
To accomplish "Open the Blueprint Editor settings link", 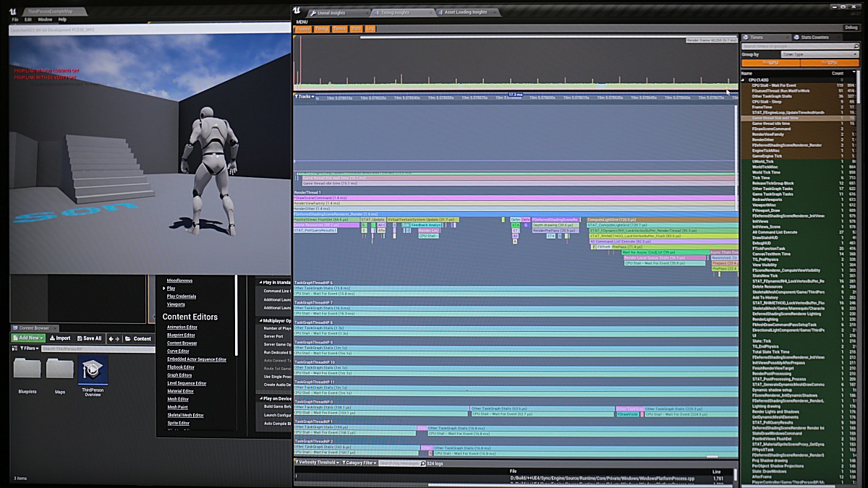I will click(x=181, y=335).
